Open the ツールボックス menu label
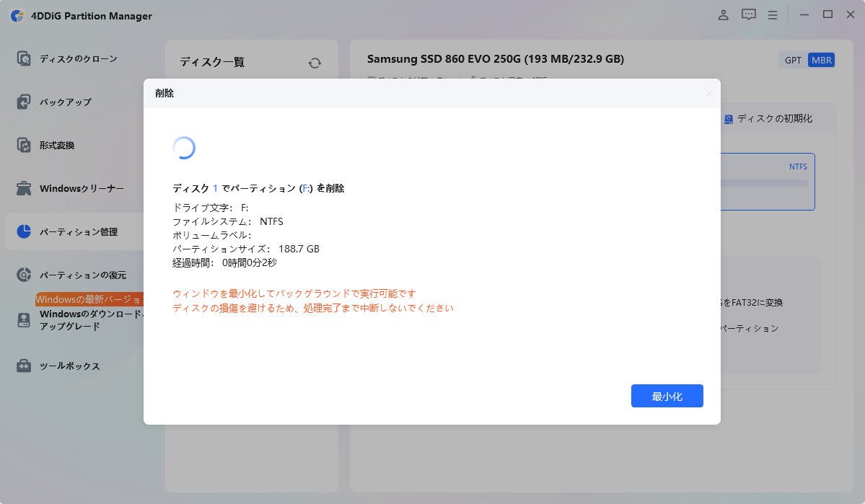This screenshot has width=865, height=504. click(x=69, y=366)
